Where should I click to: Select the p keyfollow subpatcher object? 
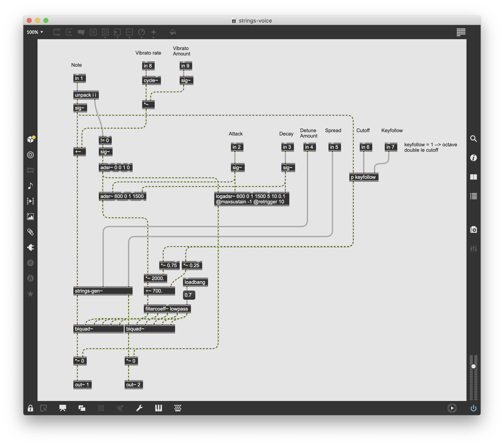point(364,177)
